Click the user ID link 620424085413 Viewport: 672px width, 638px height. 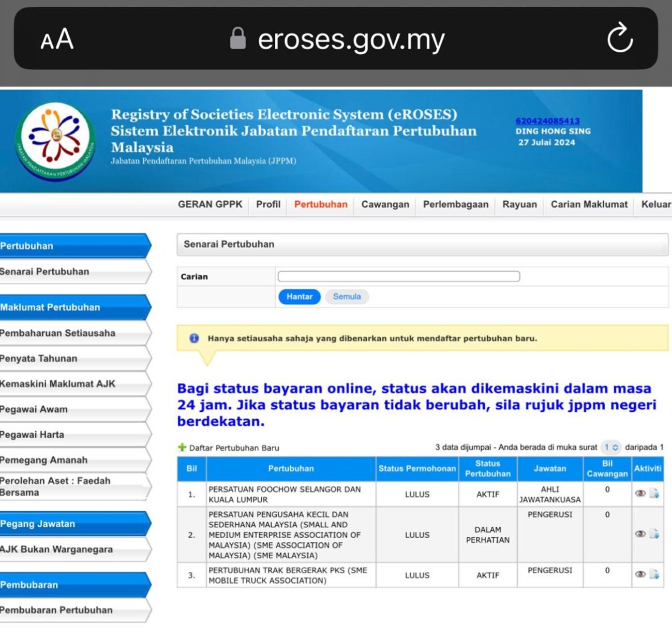(x=547, y=121)
